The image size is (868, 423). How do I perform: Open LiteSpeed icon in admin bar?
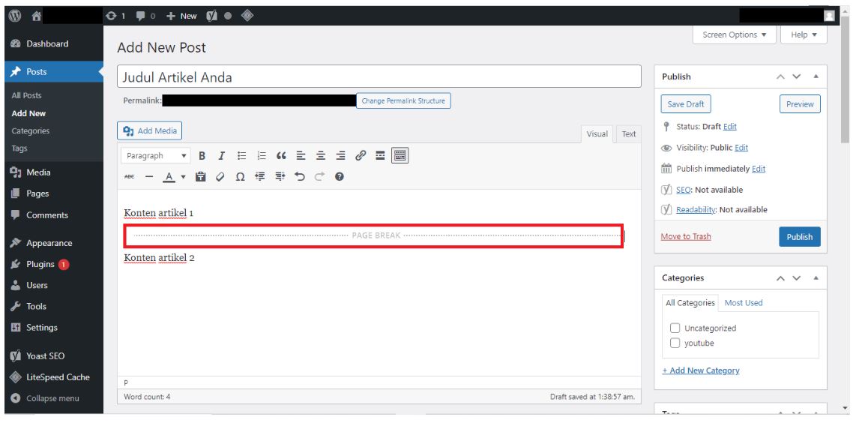[x=247, y=16]
